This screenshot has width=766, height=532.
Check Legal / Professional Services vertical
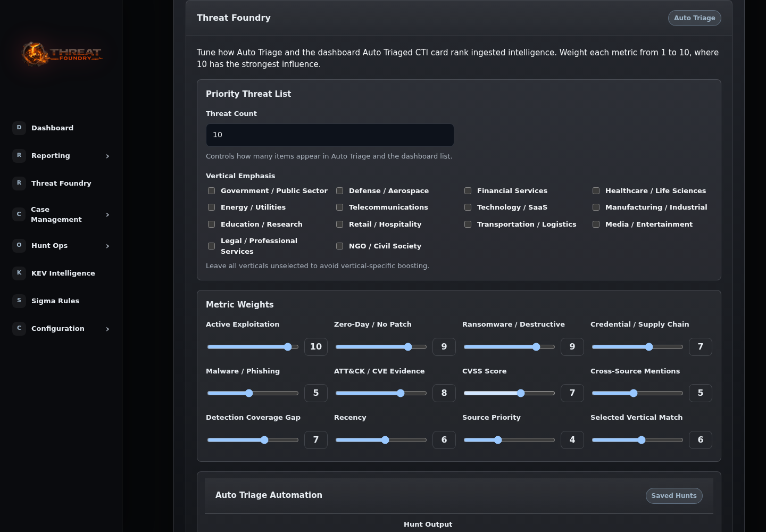[211, 246]
